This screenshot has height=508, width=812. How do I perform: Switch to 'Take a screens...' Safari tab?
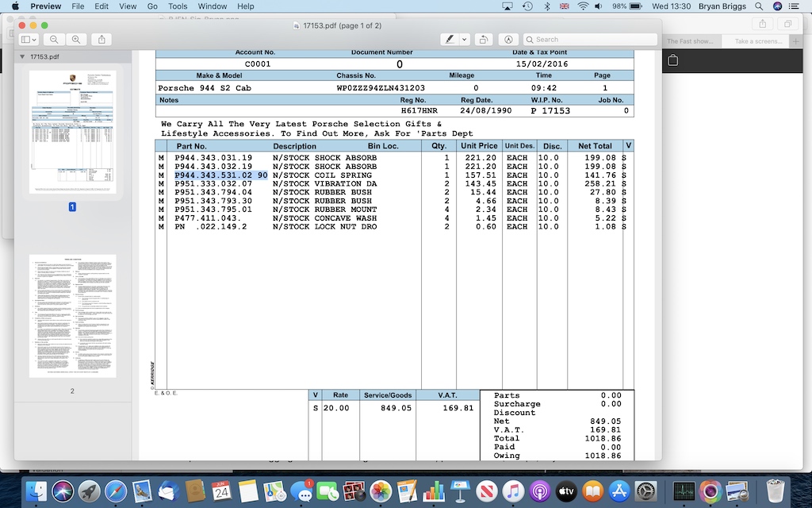[757, 41]
